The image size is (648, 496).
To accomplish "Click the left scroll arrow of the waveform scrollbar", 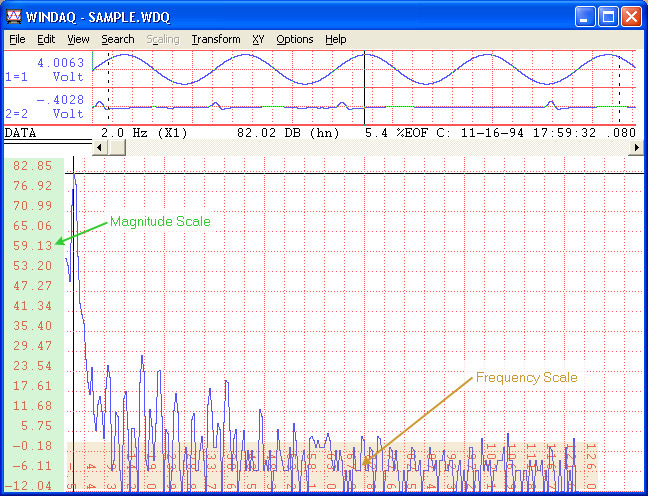I will pyautogui.click(x=99, y=148).
